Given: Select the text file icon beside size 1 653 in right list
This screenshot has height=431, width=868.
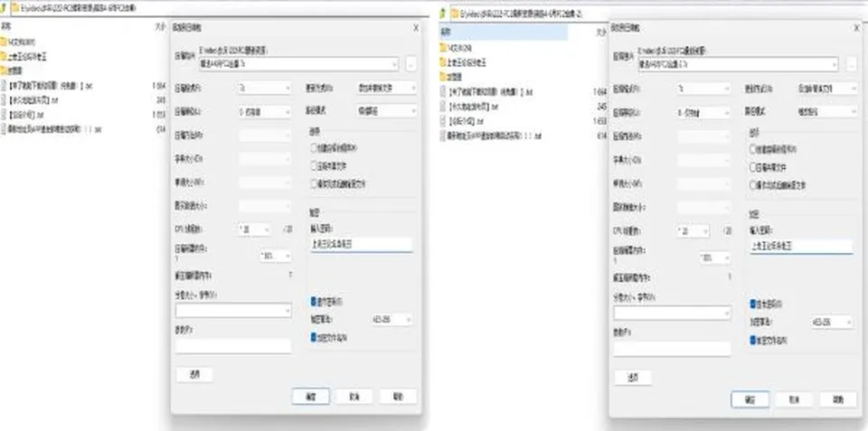Looking at the screenshot, I should (x=443, y=120).
